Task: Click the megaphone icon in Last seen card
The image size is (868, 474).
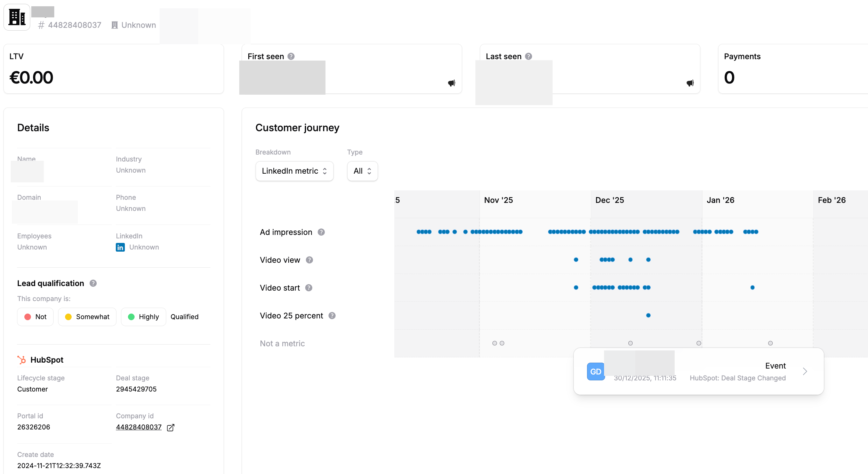Action: pos(690,82)
